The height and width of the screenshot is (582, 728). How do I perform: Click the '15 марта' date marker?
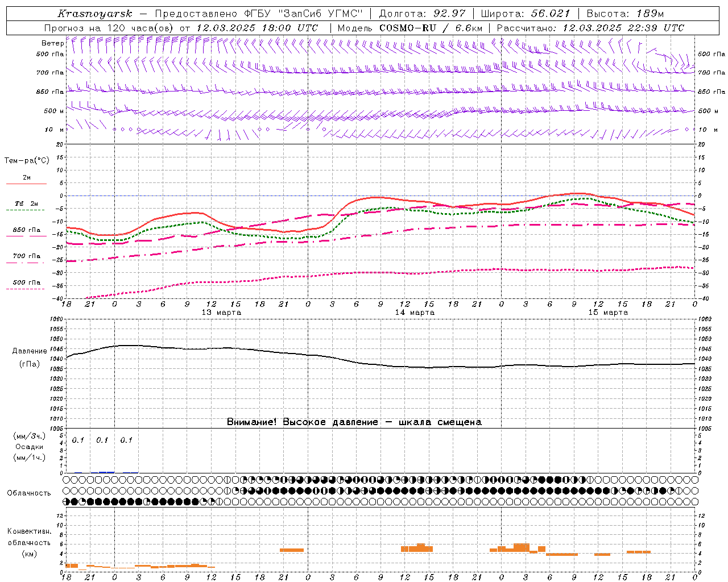[608, 313]
